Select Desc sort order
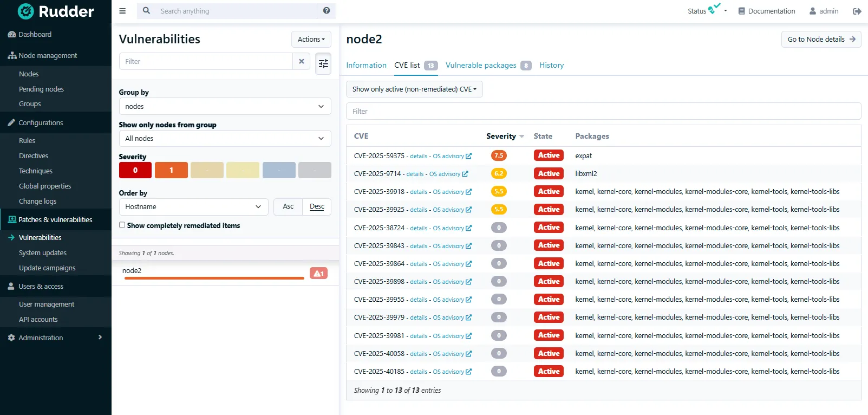Viewport: 868px width, 415px height. (317, 206)
